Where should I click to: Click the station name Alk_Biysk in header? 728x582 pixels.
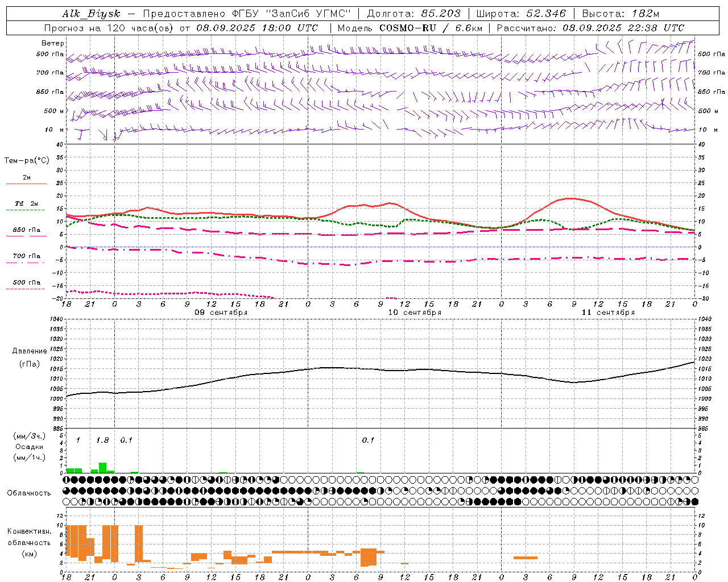pos(91,14)
